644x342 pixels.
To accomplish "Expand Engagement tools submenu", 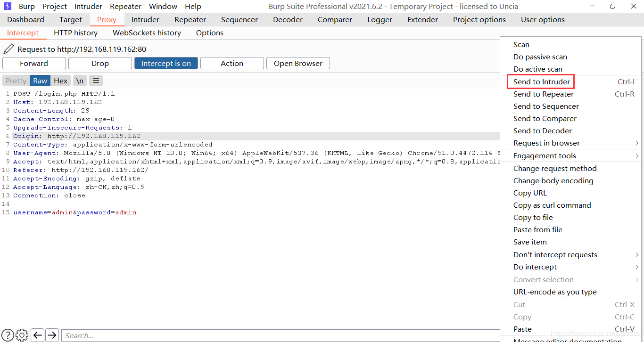I will click(x=570, y=155).
